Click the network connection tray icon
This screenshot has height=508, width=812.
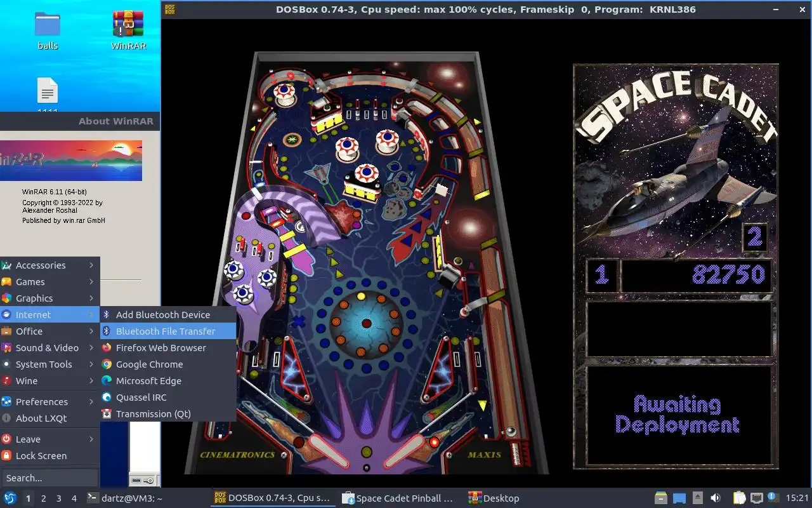tap(757, 498)
